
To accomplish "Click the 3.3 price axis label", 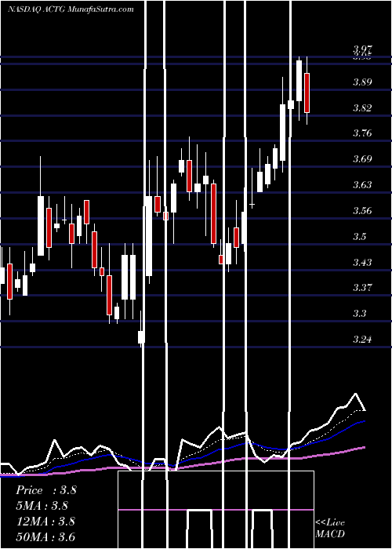I will coord(359,314).
